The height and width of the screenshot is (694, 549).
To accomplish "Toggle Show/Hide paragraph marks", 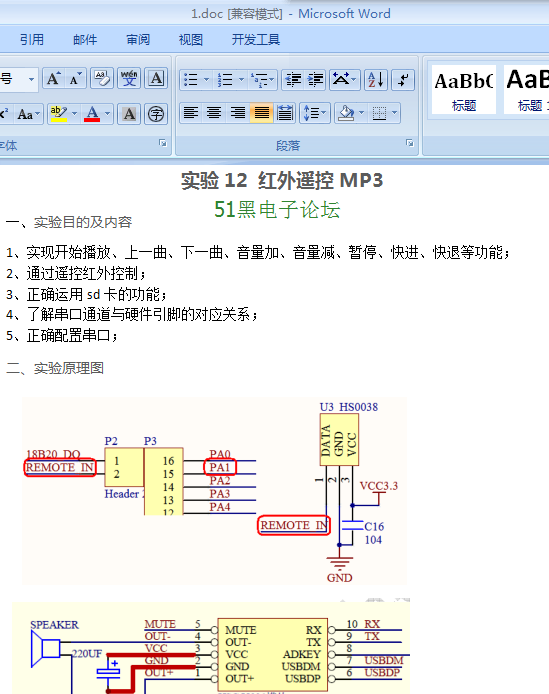I will tap(403, 80).
